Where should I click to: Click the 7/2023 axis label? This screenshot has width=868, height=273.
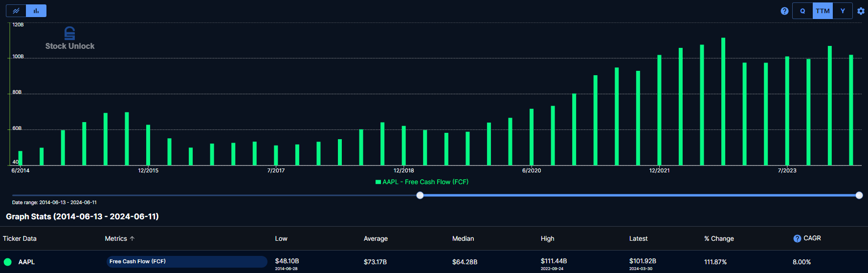(787, 170)
